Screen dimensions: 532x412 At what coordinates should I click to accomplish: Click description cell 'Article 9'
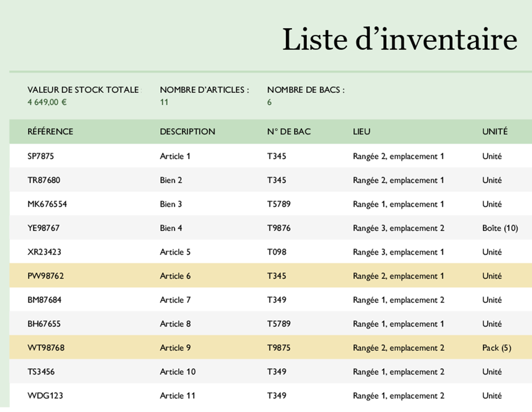point(175,348)
